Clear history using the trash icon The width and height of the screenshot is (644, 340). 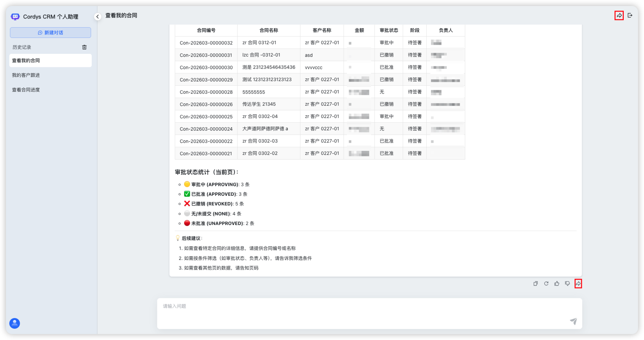pos(84,47)
